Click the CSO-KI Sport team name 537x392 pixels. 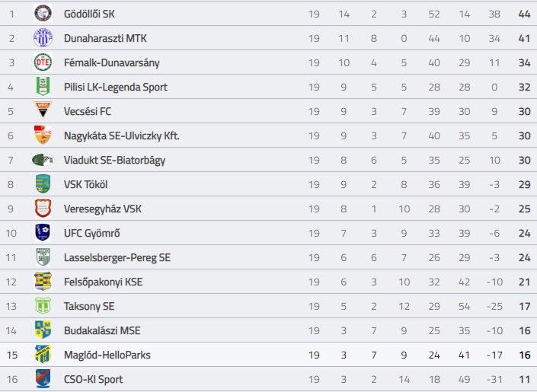click(93, 379)
